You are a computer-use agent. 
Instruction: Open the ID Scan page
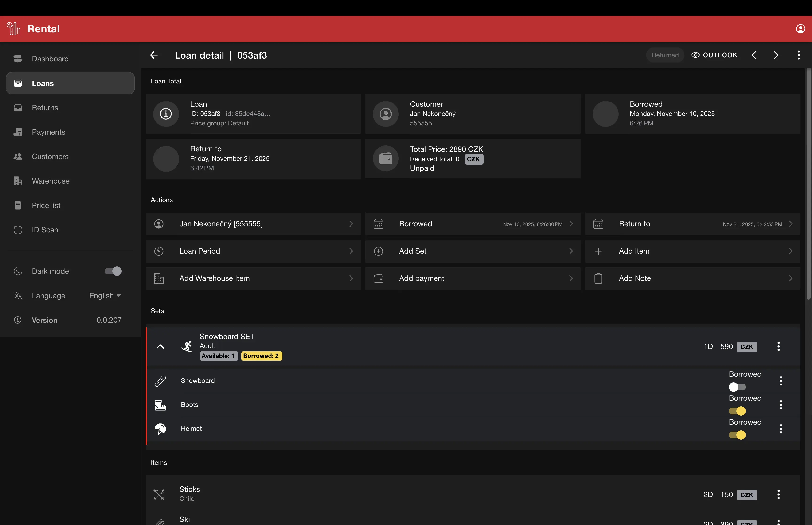click(x=70, y=230)
